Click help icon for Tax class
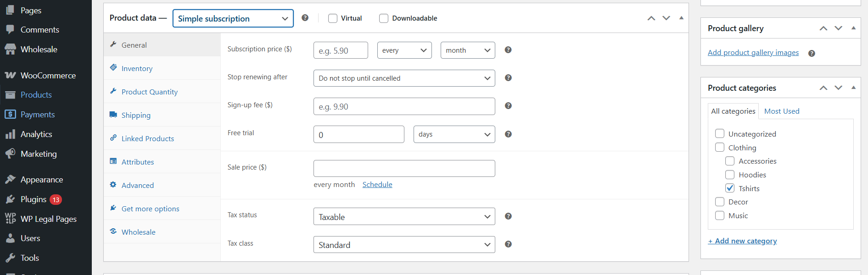The height and width of the screenshot is (275, 868). (508, 244)
